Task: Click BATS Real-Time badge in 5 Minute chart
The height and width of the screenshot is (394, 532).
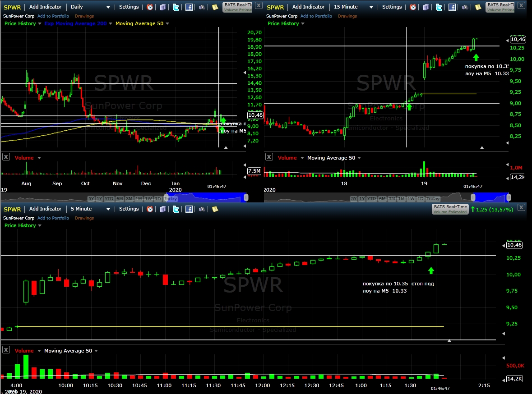Action: (x=450, y=209)
